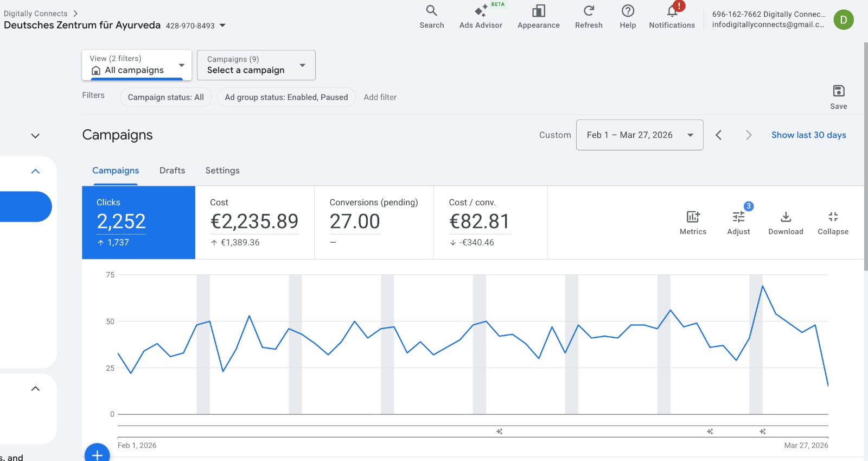Save the current view
The image size is (868, 461).
(838, 97)
